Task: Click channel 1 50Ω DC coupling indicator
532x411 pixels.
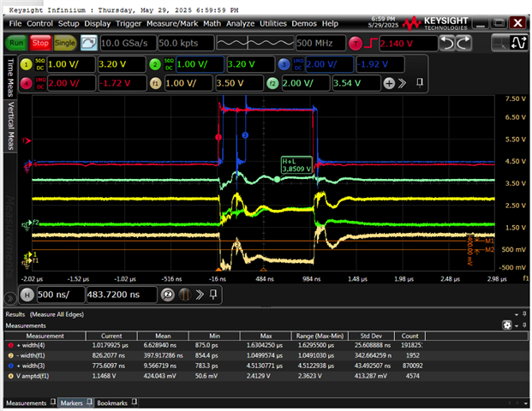Action: (x=40, y=64)
